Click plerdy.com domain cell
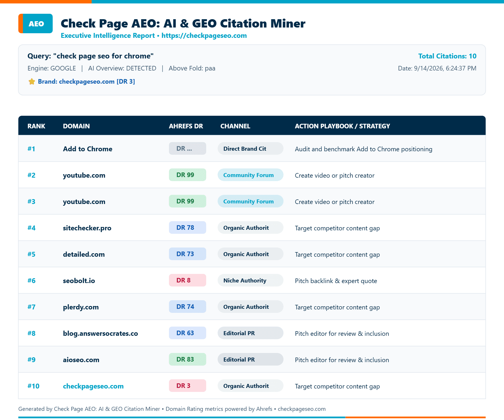Image resolution: width=504 pixels, height=420 pixels. click(81, 307)
